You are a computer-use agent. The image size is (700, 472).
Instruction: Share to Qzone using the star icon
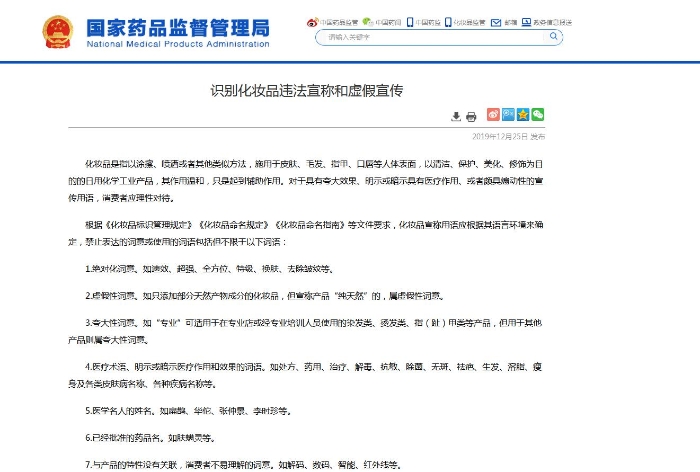pos(523,115)
